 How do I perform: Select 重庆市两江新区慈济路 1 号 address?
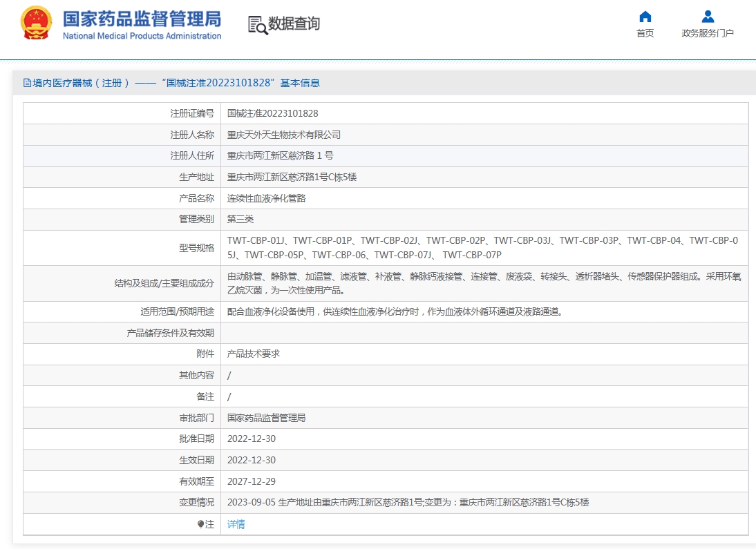[280, 155]
